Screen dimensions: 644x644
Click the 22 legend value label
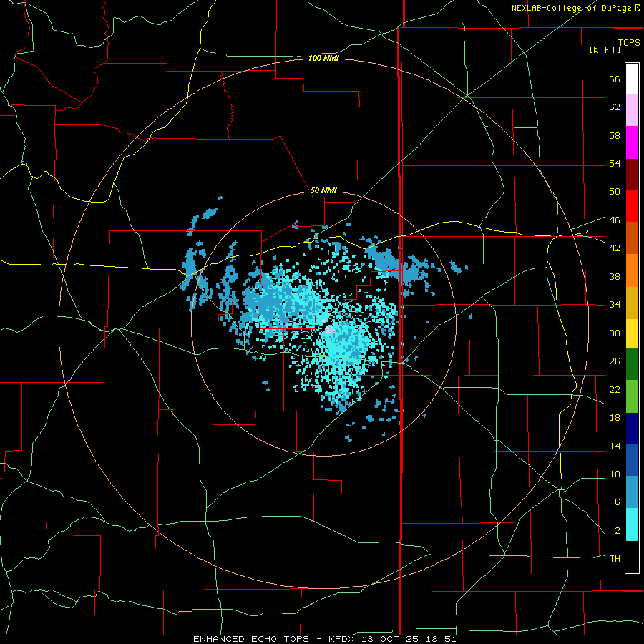coord(615,390)
